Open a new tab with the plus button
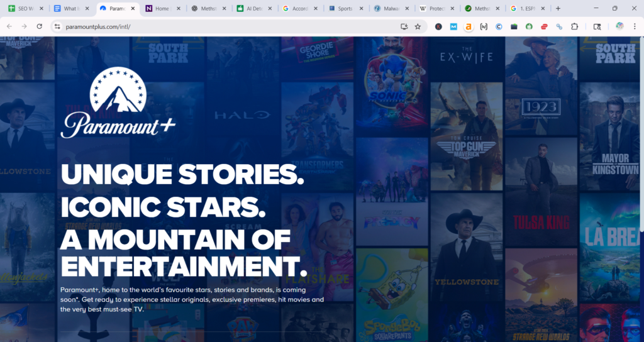This screenshot has width=644, height=342. point(558,9)
